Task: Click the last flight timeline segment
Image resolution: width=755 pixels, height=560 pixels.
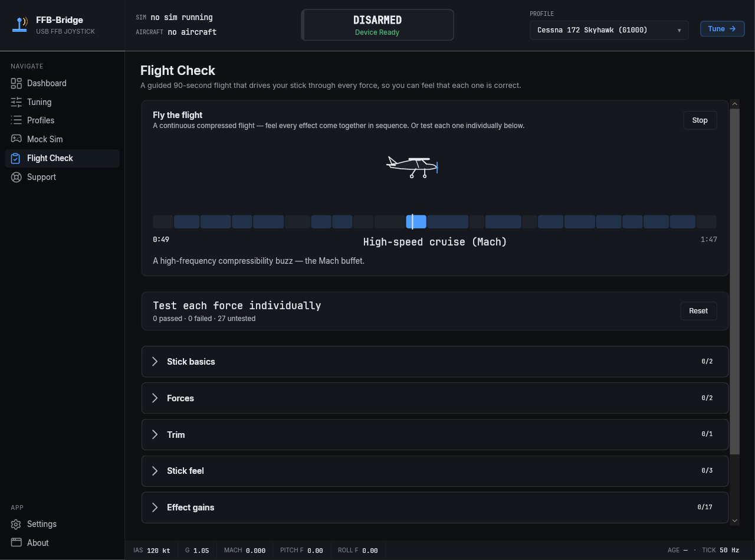Action: pos(707,222)
